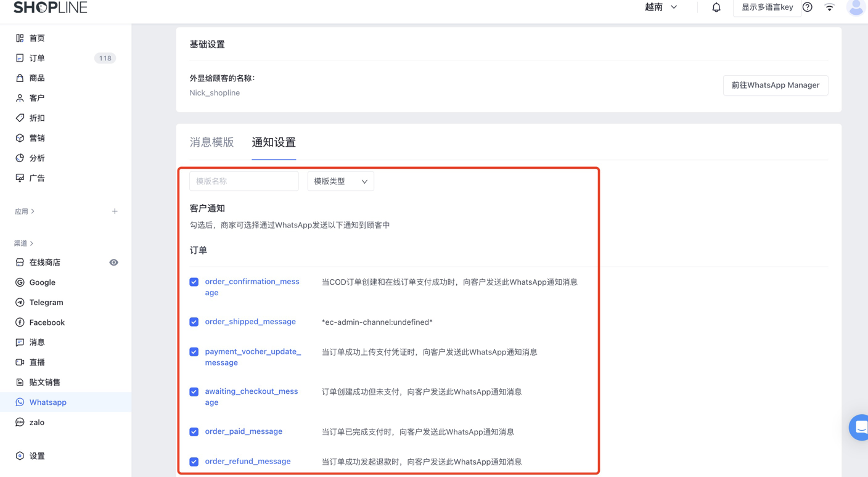Uncheck order_confirmation_message checkbox

pyautogui.click(x=194, y=282)
